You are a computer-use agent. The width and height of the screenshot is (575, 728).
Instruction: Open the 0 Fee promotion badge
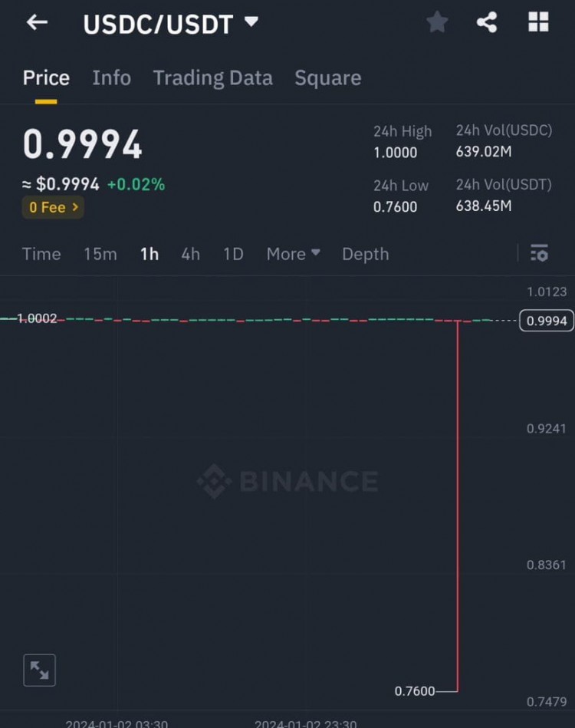(x=54, y=207)
